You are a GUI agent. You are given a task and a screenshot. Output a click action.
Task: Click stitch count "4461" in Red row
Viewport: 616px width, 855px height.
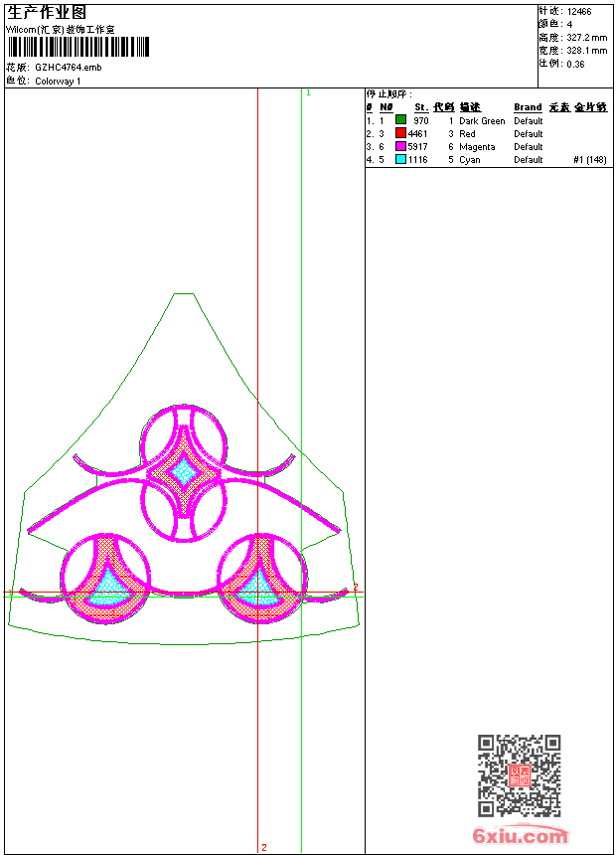pyautogui.click(x=417, y=133)
